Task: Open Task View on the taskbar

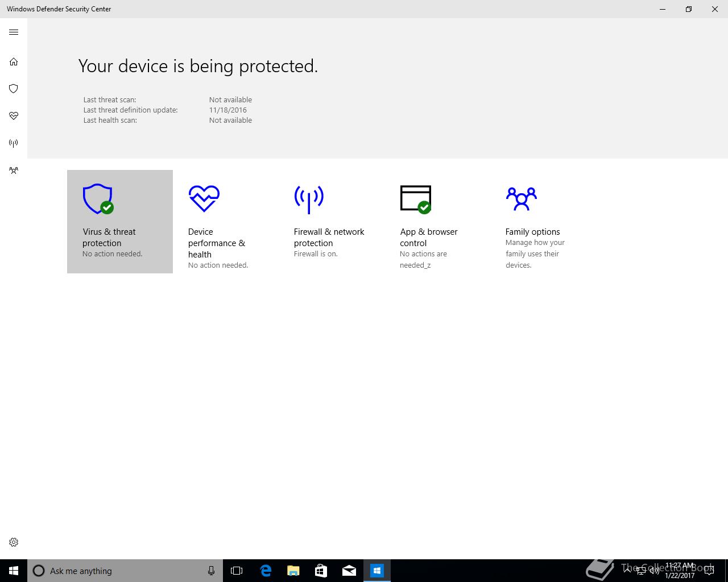Action: coord(237,571)
